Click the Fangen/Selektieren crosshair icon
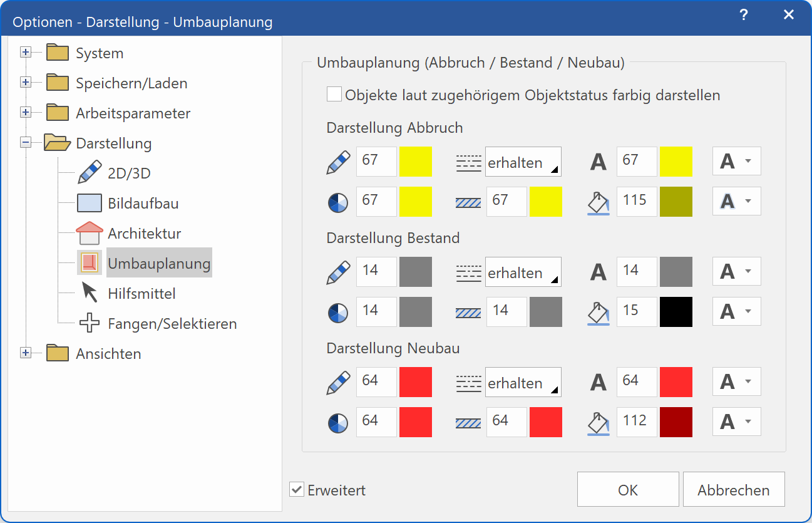 point(90,322)
